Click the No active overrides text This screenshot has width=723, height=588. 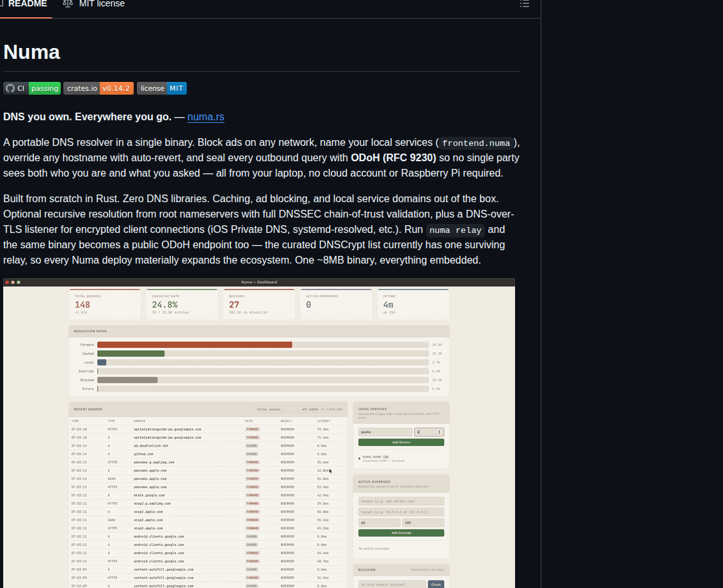374,549
